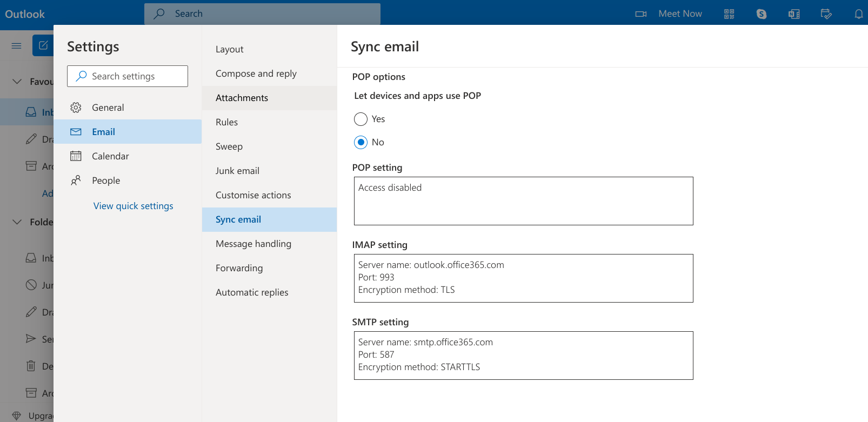Screen dimensions: 868x422
Task: Collapse the Favourites folder group
Action: 17,82
